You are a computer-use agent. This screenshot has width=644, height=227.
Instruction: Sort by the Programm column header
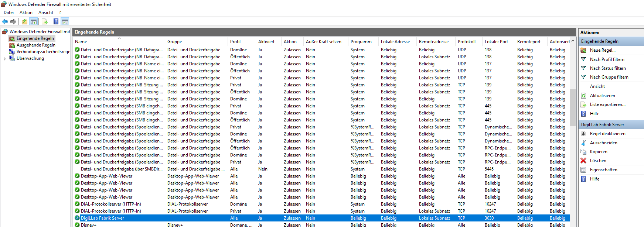pyautogui.click(x=363, y=42)
